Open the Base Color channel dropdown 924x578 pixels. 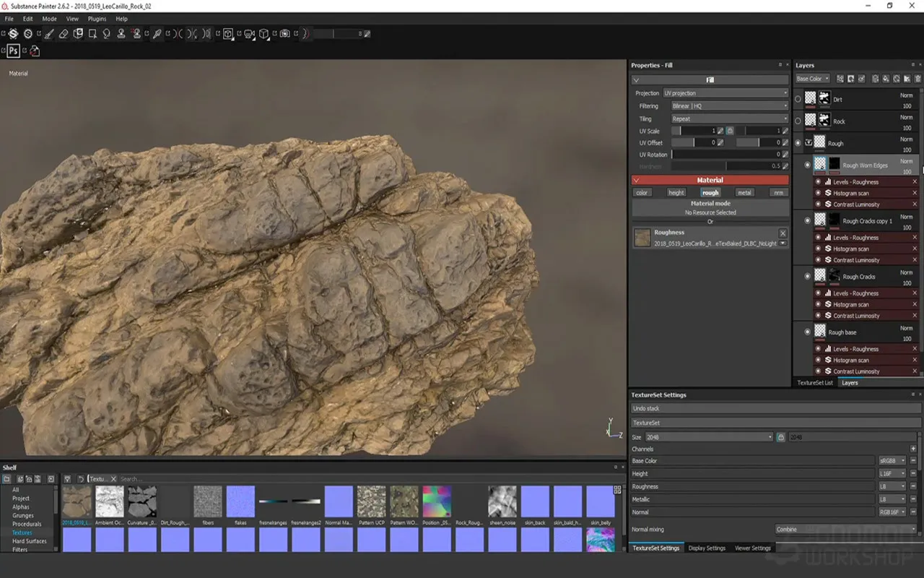pos(813,78)
